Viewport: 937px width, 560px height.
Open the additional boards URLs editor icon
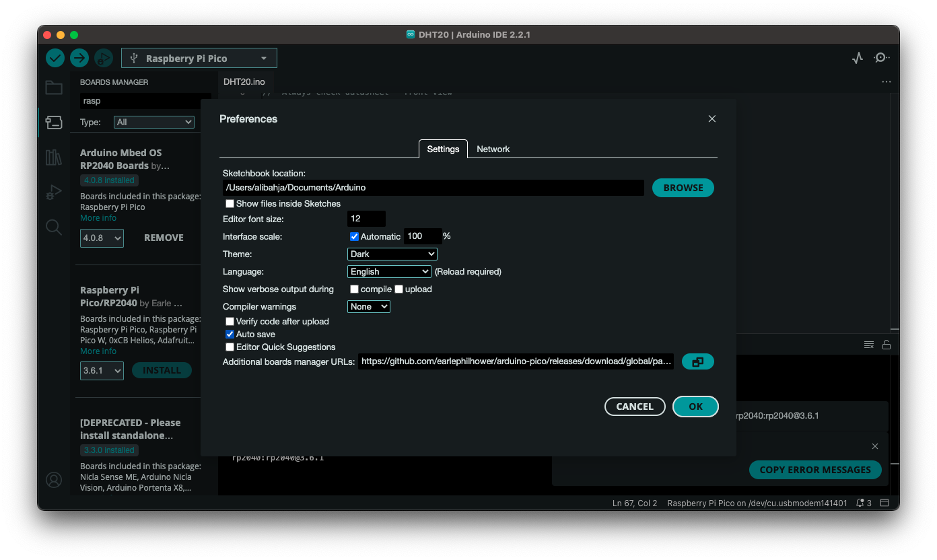(x=698, y=361)
